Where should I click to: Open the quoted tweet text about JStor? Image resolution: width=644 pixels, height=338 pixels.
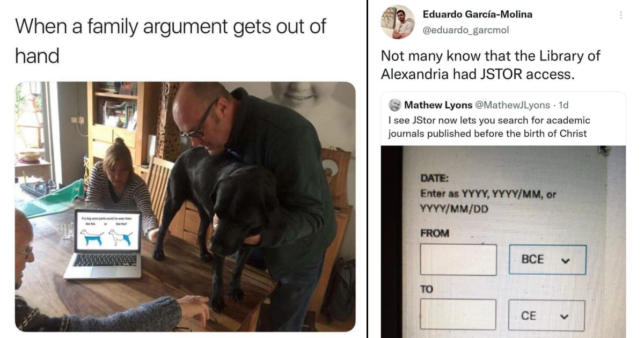pos(488,127)
